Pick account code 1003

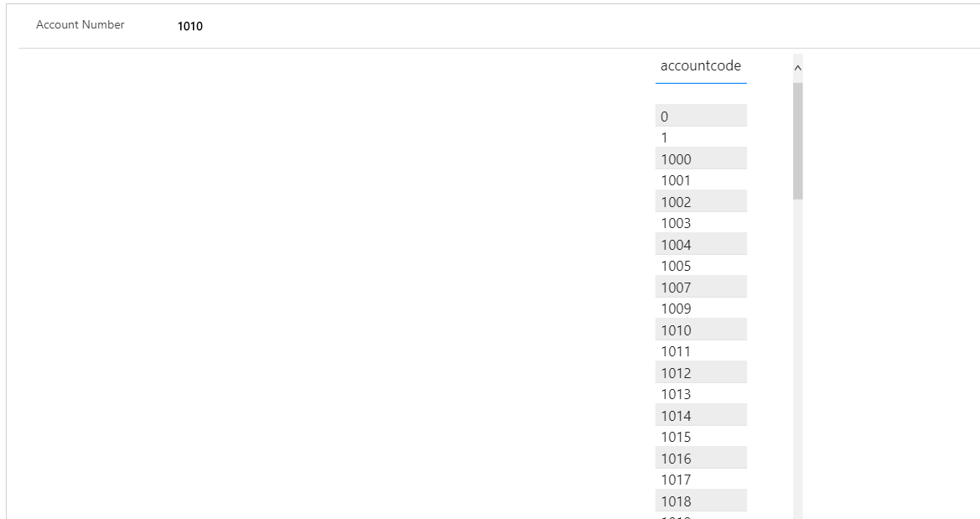point(700,222)
